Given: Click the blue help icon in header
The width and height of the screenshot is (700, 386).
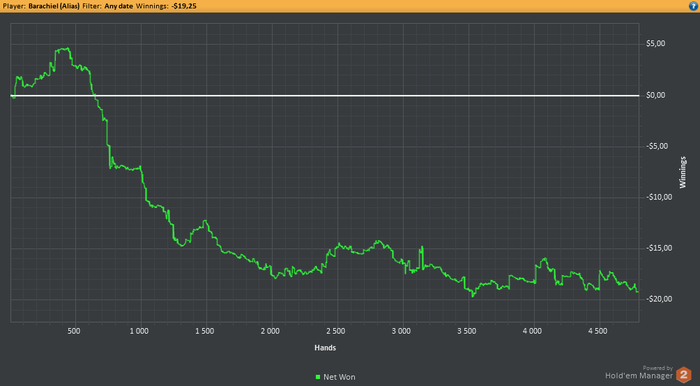Looking at the screenshot, I should 693,6.
